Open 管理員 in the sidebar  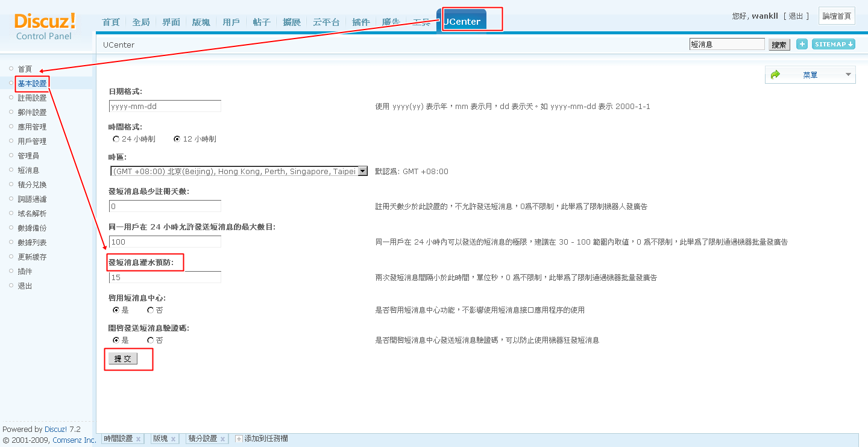(28, 156)
